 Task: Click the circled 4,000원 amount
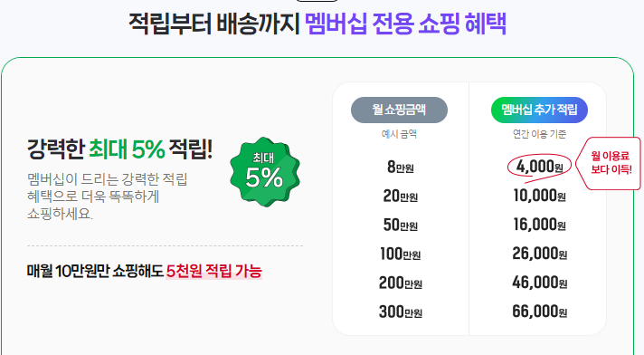(x=539, y=167)
